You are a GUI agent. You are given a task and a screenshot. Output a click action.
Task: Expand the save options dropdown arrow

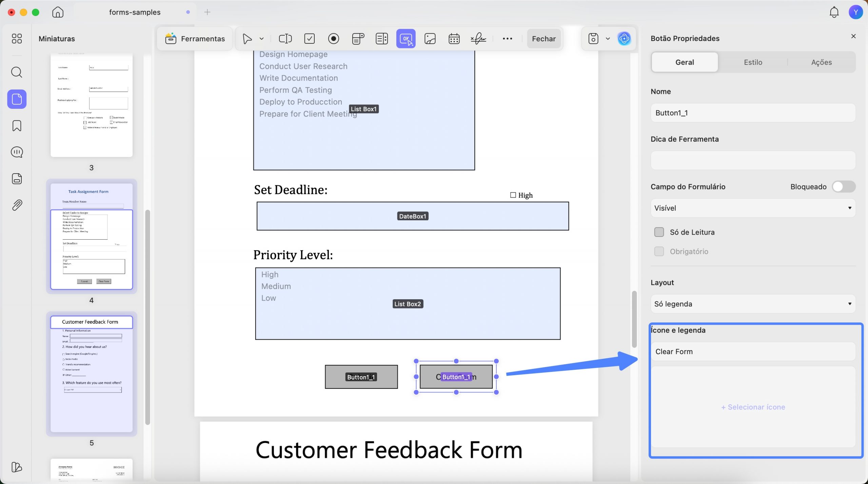(608, 39)
